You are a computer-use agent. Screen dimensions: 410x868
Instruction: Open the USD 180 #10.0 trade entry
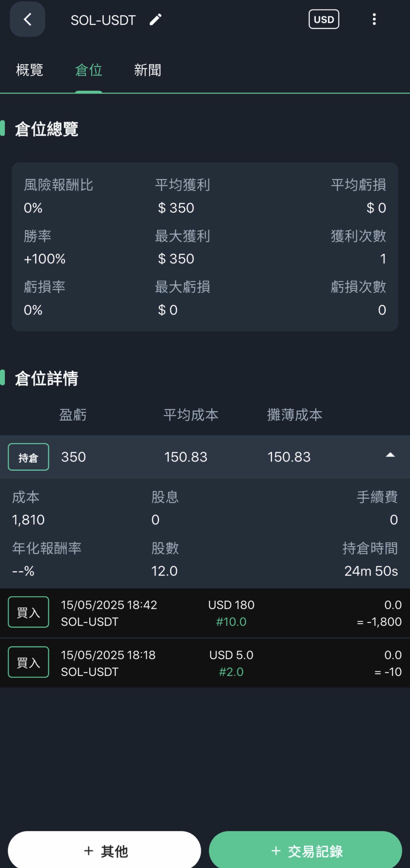(205, 613)
